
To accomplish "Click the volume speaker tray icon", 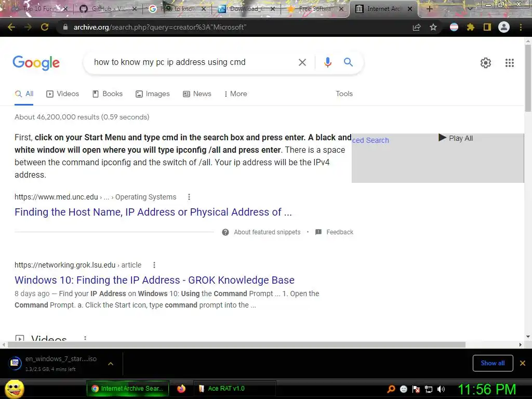I will [x=442, y=389].
